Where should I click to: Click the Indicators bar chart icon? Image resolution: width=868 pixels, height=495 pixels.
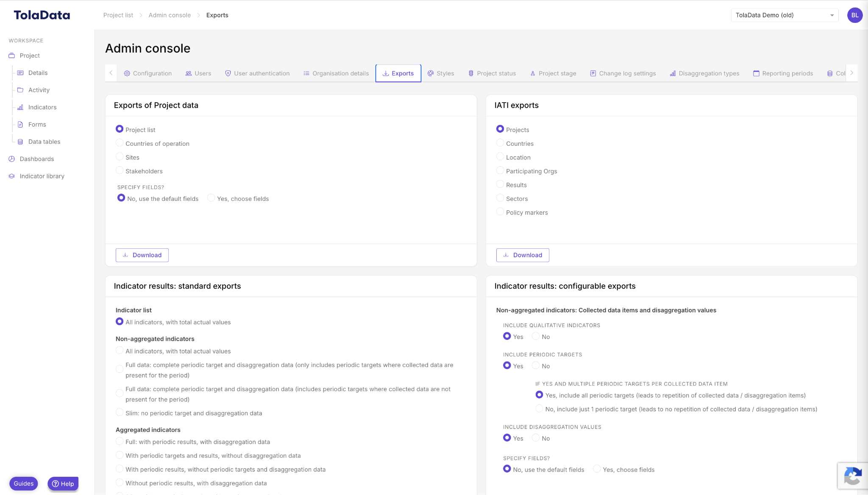click(x=20, y=107)
